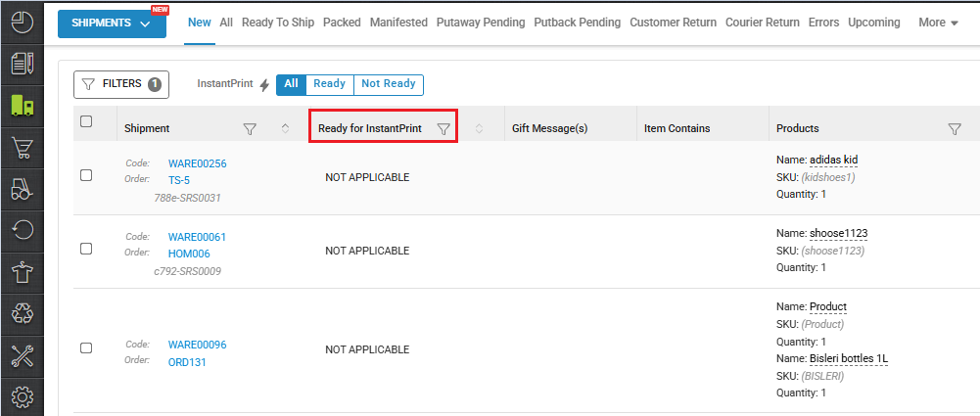Viewport: 980px width, 416px height.
Task: Select the forklift sidebar icon
Action: pos(22,189)
